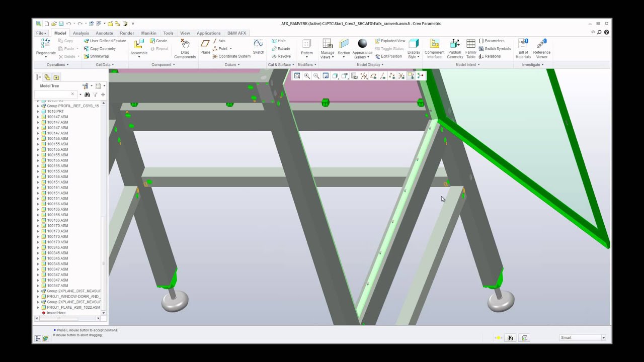644x362 pixels.
Task: Click the Edit Position button
Action: (388, 56)
